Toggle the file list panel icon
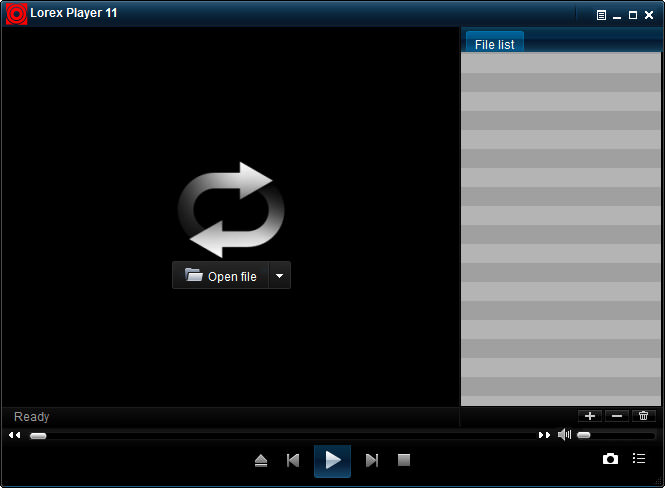 click(639, 458)
